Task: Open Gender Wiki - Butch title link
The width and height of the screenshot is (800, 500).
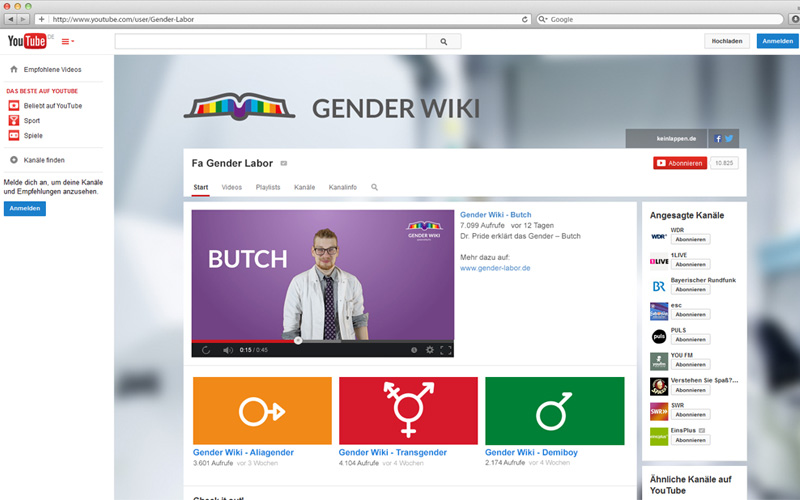Action: tap(495, 215)
